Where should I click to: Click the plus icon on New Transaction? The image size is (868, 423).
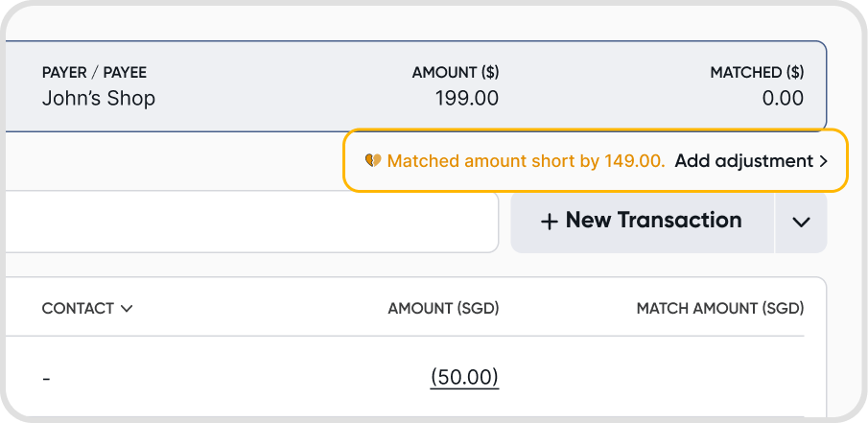point(549,222)
